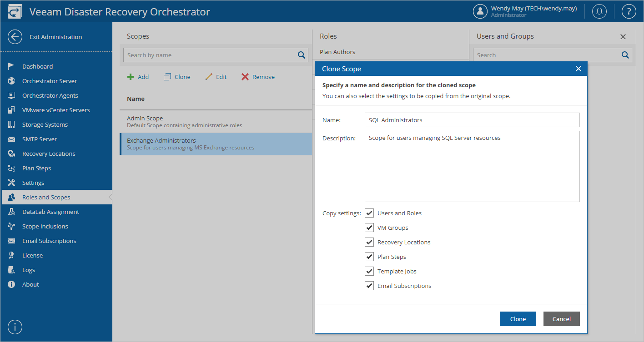Click Exit Administration label
The height and width of the screenshot is (342, 644).
pyautogui.click(x=56, y=37)
